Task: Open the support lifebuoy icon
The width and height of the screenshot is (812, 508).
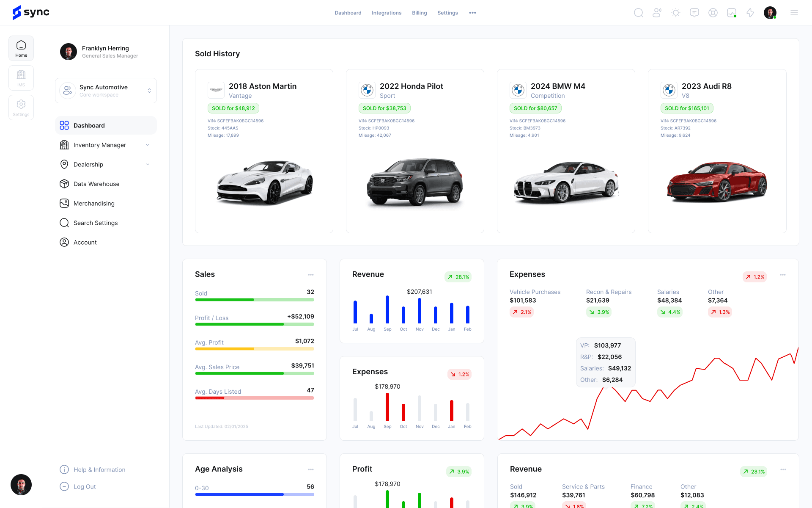Action: coord(713,13)
